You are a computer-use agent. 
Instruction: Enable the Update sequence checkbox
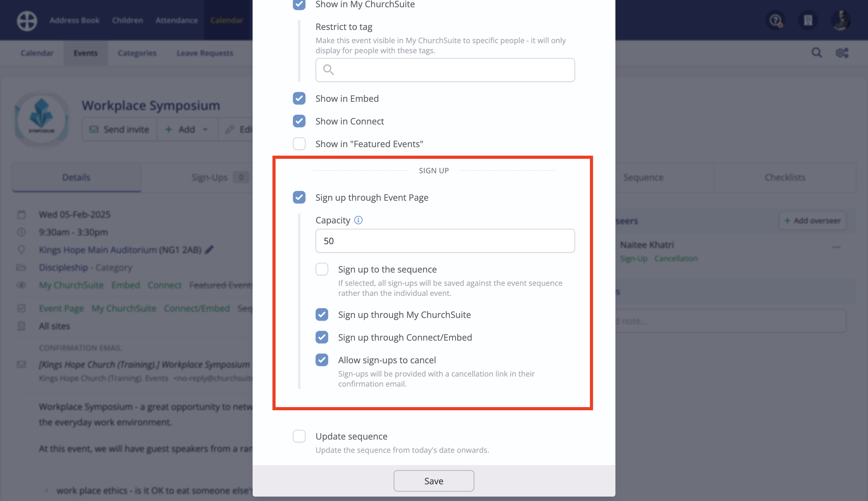pyautogui.click(x=299, y=436)
